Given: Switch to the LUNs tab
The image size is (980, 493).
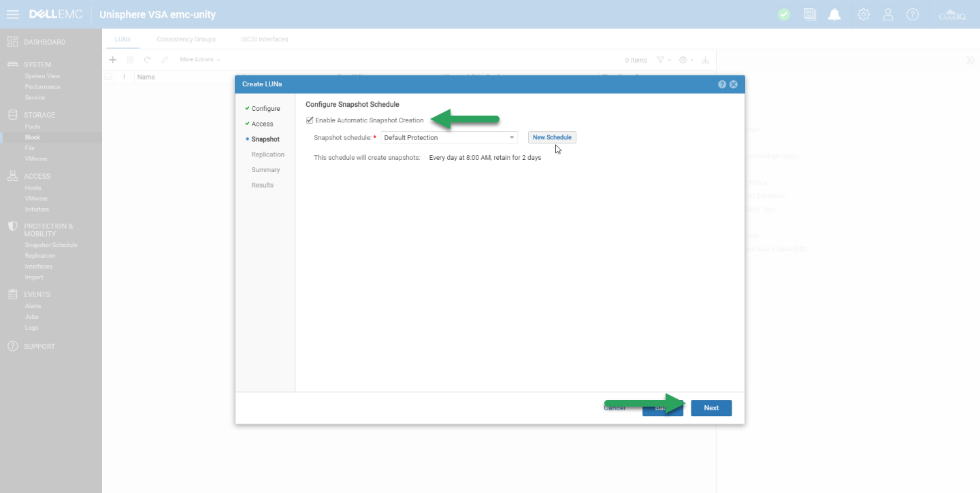Looking at the screenshot, I should click(x=122, y=39).
